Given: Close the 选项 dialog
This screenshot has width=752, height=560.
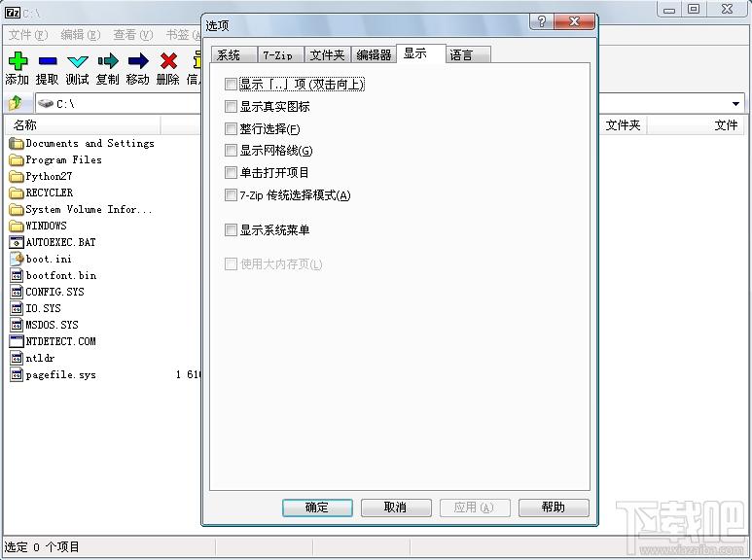Looking at the screenshot, I should pyautogui.click(x=575, y=21).
